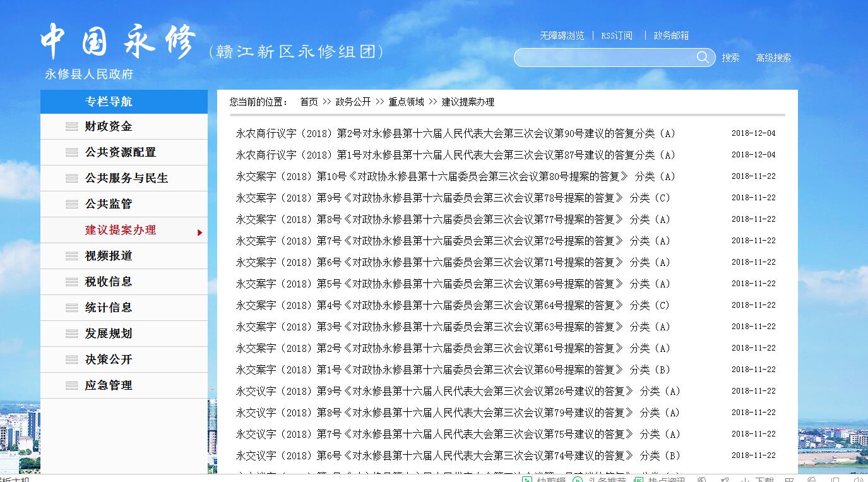Image resolution: width=868 pixels, height=482 pixels.
Task: Click the magnifier icon in search box
Action: (702, 57)
